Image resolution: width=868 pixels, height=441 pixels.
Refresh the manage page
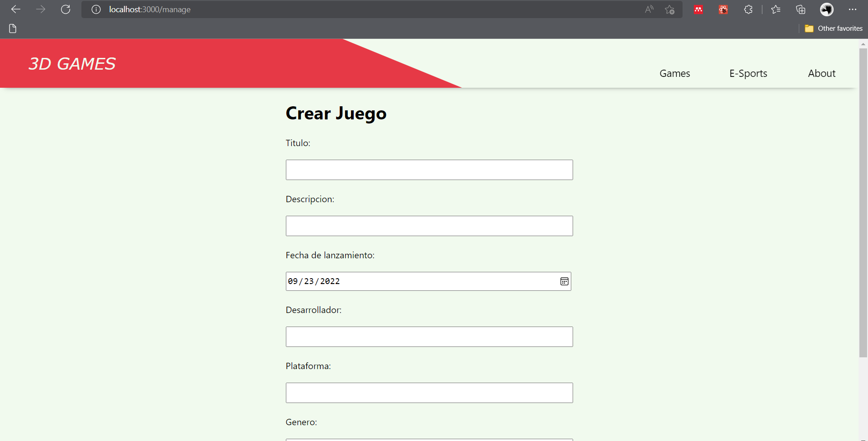pyautogui.click(x=66, y=9)
